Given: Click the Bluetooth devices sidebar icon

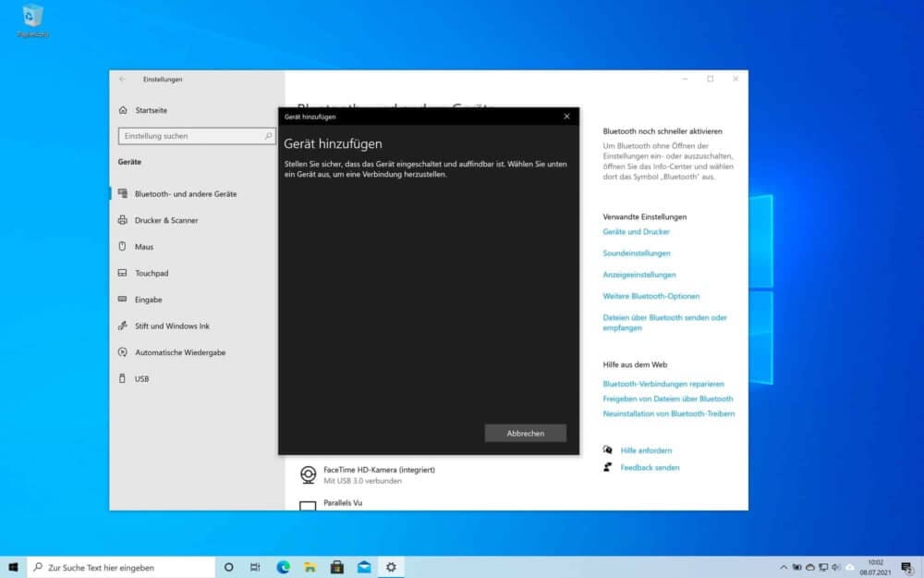Looking at the screenshot, I should coord(123,193).
